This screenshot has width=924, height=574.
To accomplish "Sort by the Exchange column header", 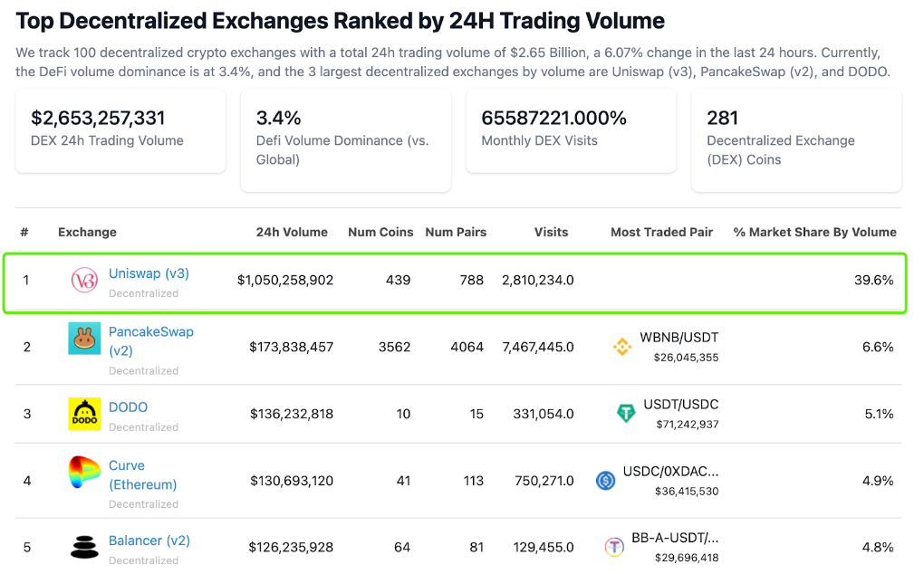I will [x=87, y=232].
